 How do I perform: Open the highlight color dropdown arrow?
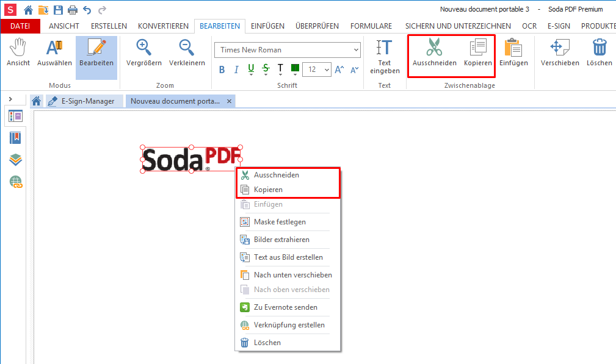coord(295,74)
